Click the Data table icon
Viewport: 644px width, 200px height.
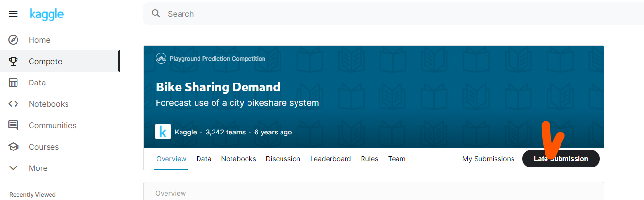(x=14, y=83)
